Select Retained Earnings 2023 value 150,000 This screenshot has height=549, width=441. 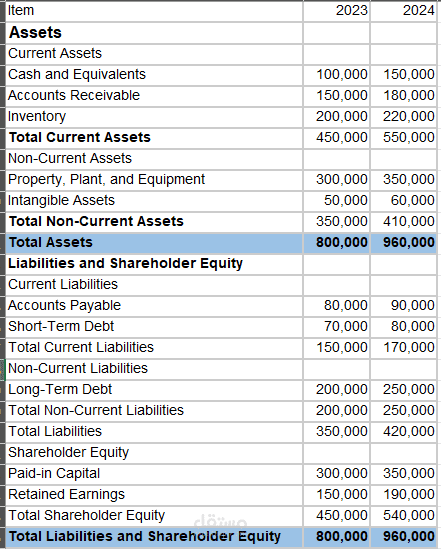coord(337,495)
